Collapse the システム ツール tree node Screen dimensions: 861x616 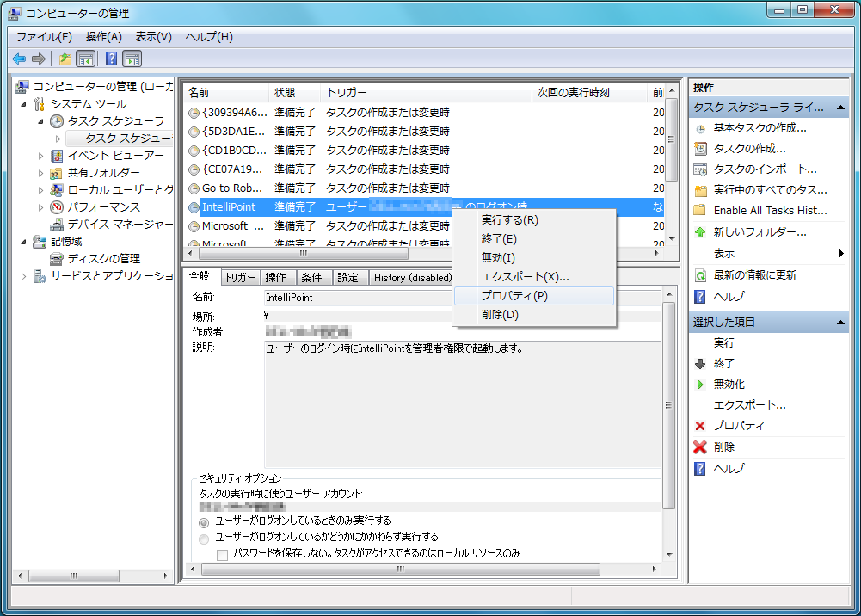(x=23, y=104)
